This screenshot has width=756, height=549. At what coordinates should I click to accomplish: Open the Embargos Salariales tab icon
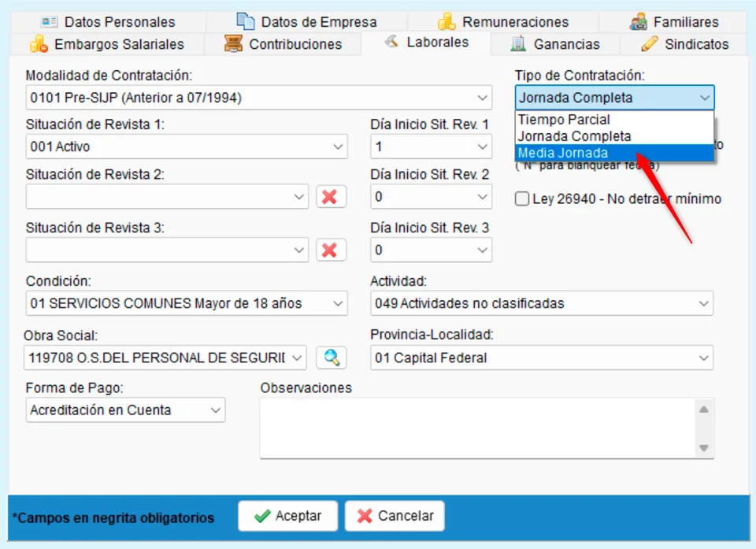pos(39,44)
